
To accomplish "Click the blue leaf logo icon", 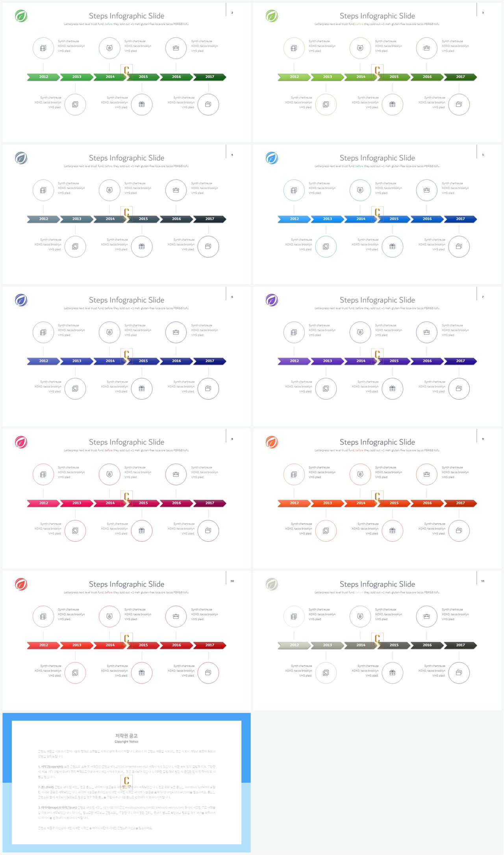I will click(x=272, y=158).
